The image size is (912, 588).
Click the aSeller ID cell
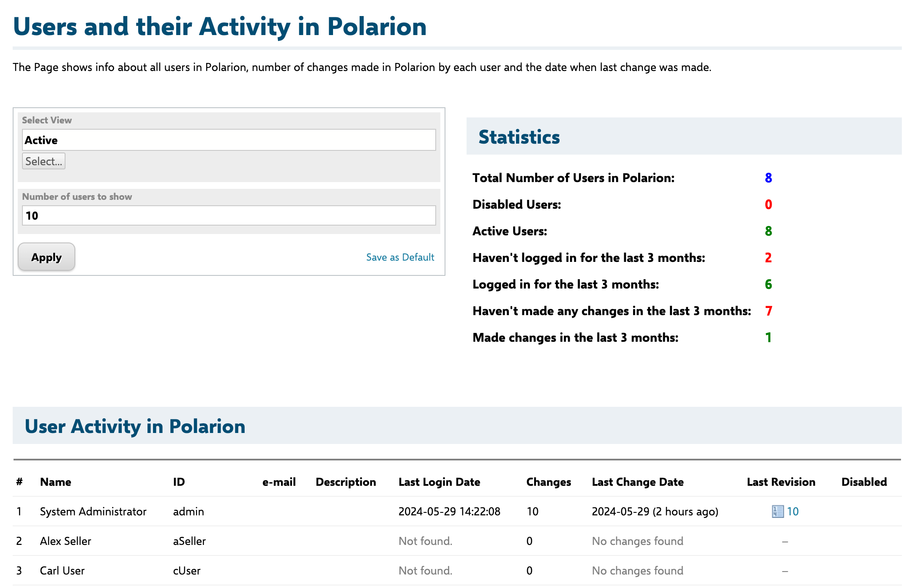click(189, 541)
